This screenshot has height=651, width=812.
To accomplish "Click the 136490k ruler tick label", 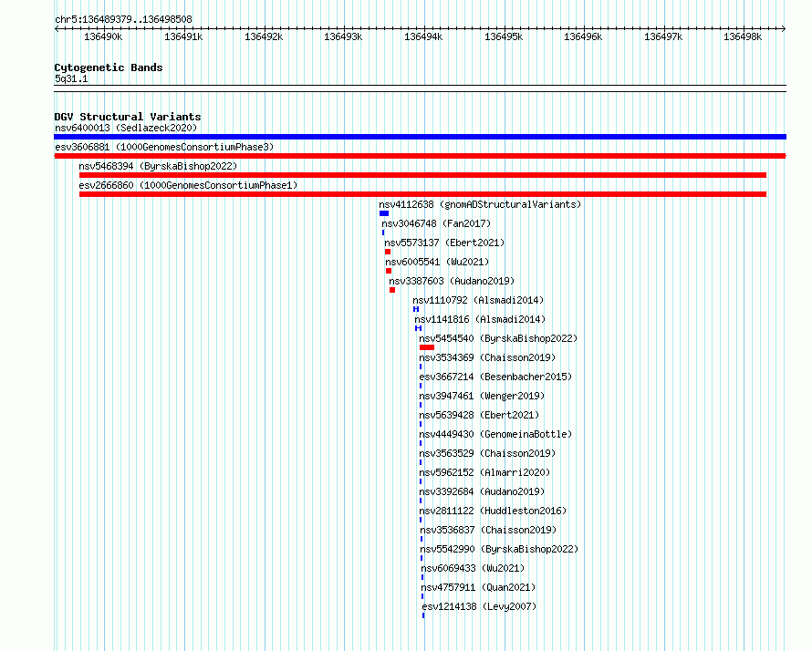I will click(x=103, y=37).
